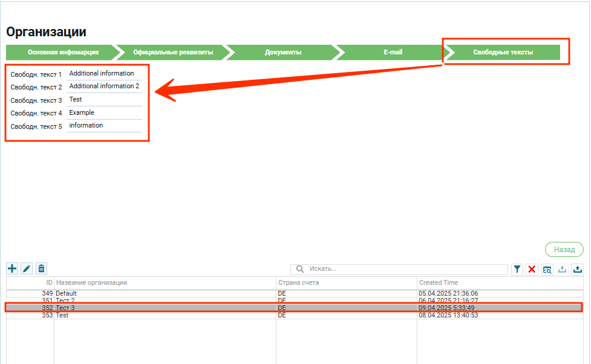This screenshot has width=591, height=364.
Task: Go to the Документы tab
Action: tap(283, 53)
